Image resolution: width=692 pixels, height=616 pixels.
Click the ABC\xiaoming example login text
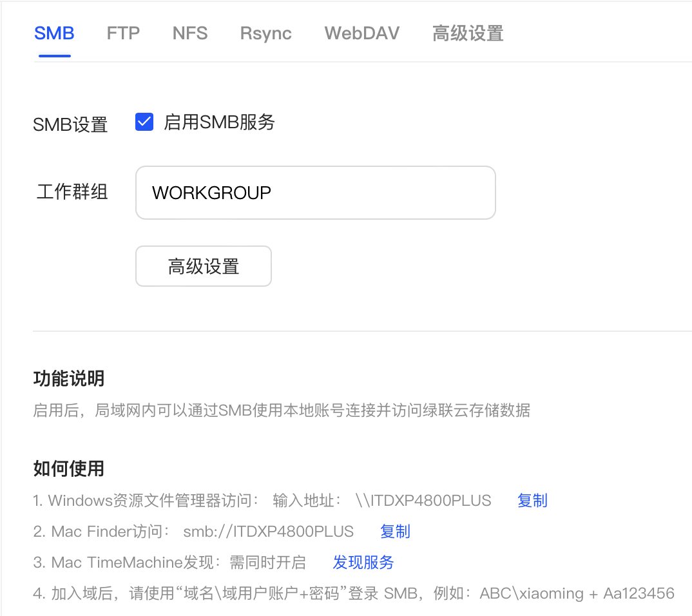coord(530,593)
